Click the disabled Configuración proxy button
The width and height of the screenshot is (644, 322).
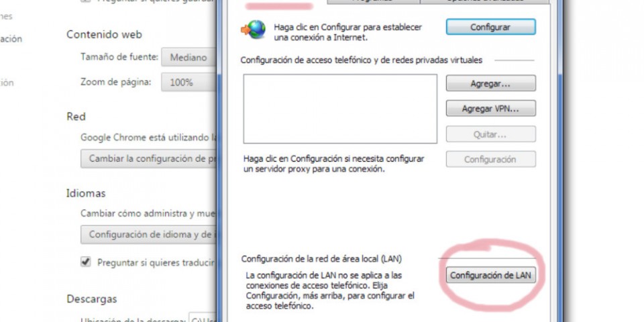pos(491,160)
